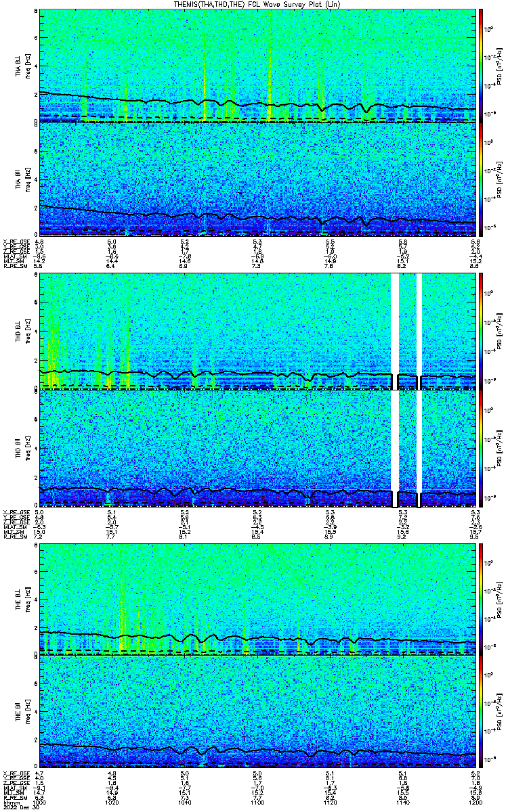Click the PSD [nT²/Hz] label of THA B⊥ colorbar
The height and width of the screenshot is (812, 508).
click(x=499, y=66)
